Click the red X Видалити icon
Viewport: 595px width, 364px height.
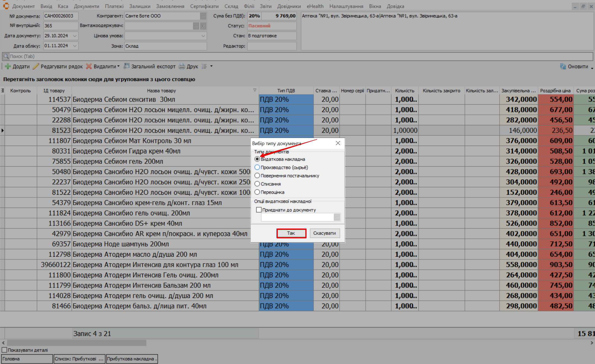coord(89,66)
